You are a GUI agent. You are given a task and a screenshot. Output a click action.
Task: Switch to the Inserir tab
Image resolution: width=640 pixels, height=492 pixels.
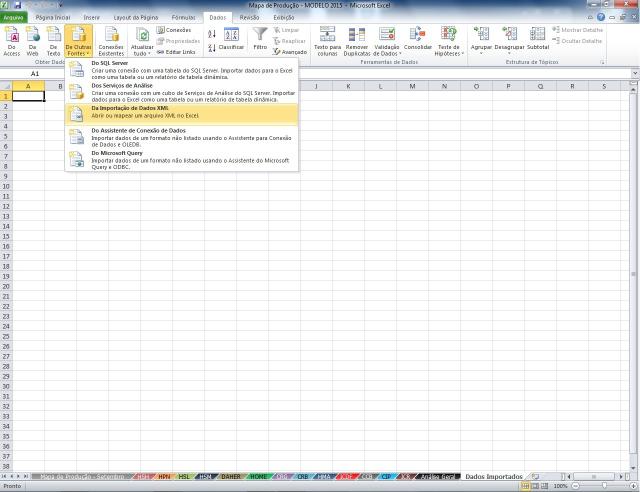tap(91, 18)
